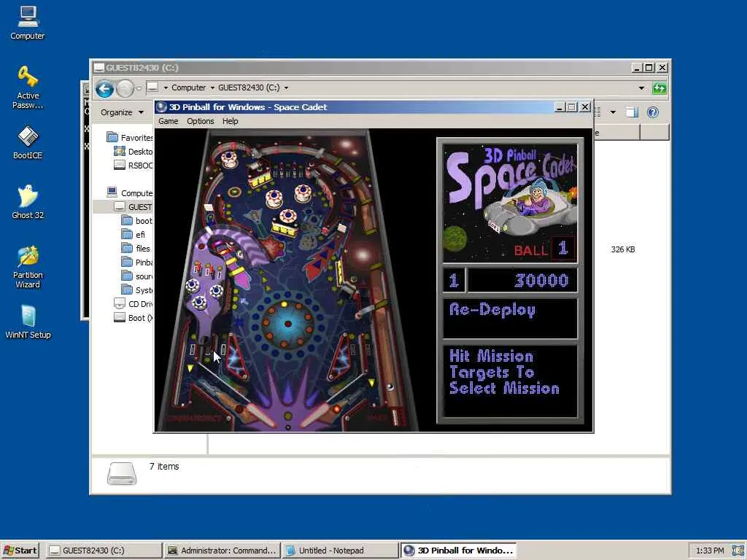Screen dimensions: 747x560
Task: Open the address bar history dropdown arrow
Action: point(641,87)
